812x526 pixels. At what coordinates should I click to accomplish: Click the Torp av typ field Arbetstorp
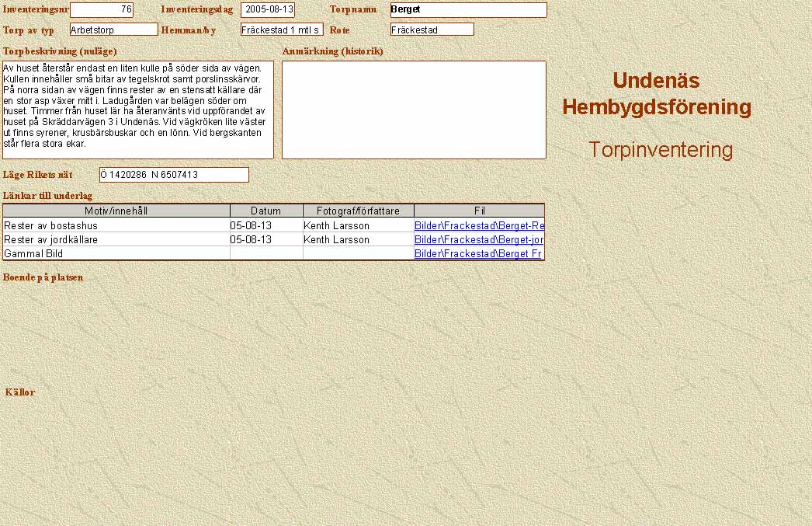click(x=113, y=30)
